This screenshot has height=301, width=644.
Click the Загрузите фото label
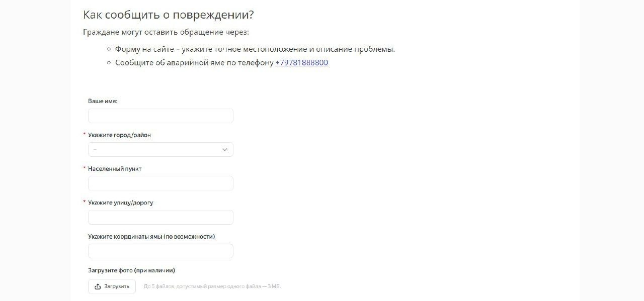click(131, 270)
